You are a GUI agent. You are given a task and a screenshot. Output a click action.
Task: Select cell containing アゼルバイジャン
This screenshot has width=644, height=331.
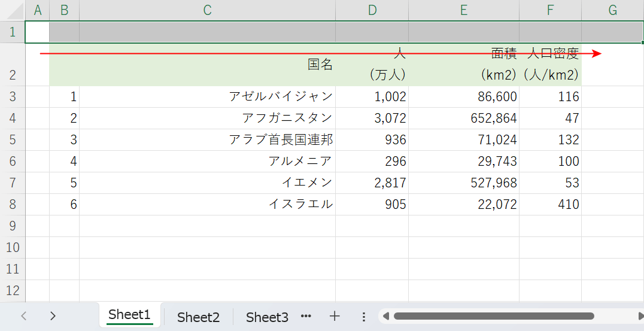pos(208,97)
